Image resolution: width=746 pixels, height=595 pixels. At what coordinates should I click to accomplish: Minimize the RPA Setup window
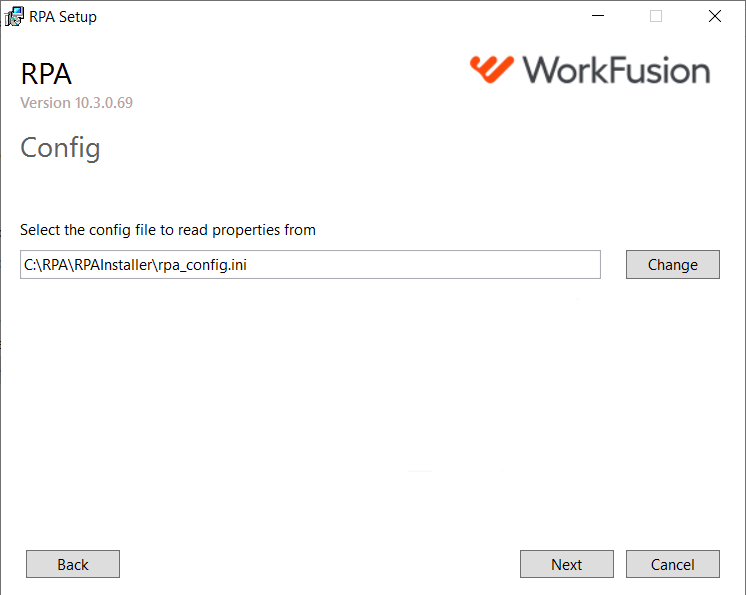coord(598,16)
